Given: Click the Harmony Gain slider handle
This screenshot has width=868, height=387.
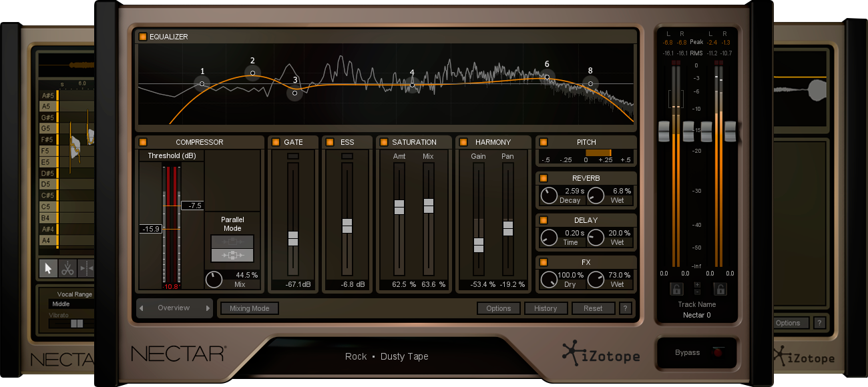Looking at the screenshot, I should coord(478,245).
